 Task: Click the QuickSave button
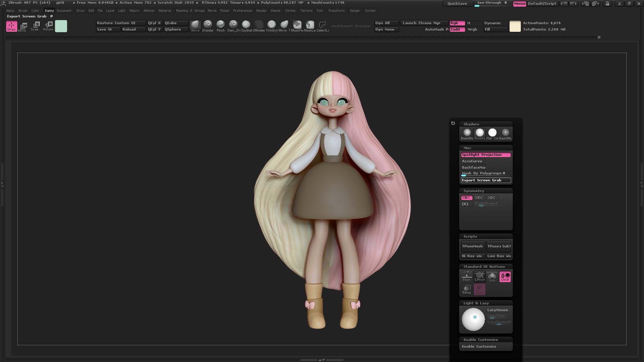click(x=457, y=4)
